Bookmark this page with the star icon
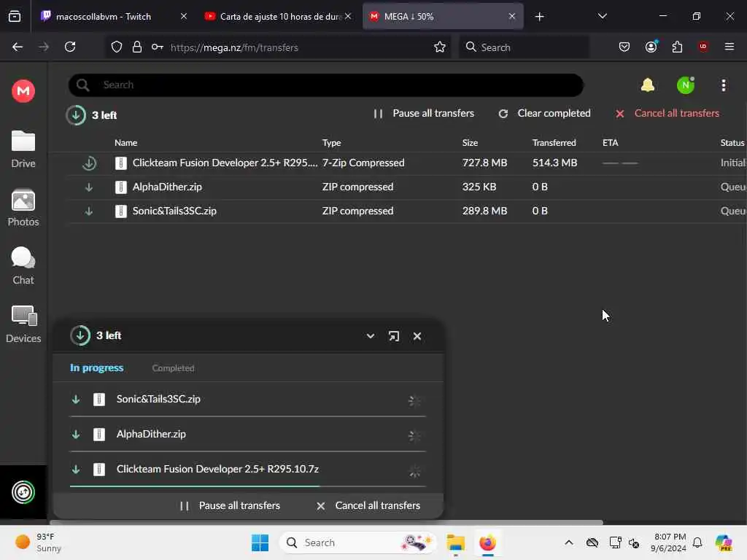 point(440,47)
